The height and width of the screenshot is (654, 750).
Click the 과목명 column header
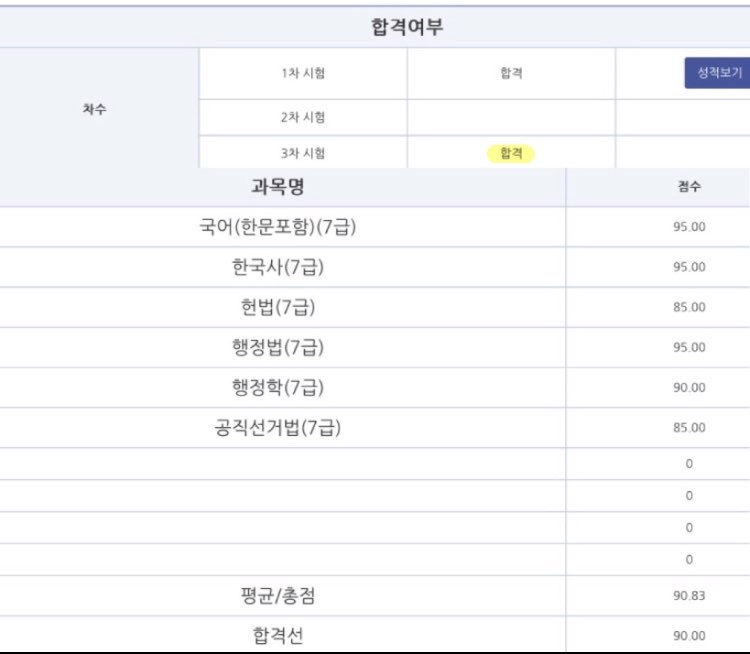[x=278, y=187]
